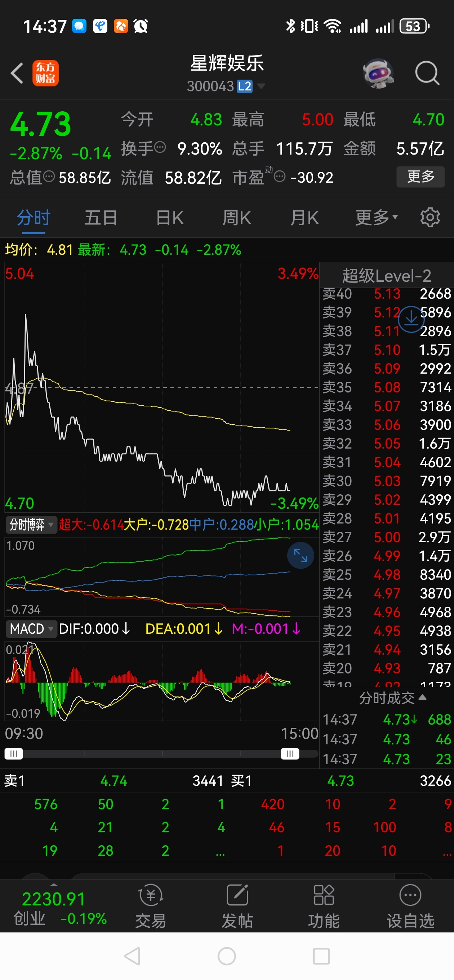Tap the download arrow circle icon
This screenshot has width=454, height=980.
[x=411, y=319]
